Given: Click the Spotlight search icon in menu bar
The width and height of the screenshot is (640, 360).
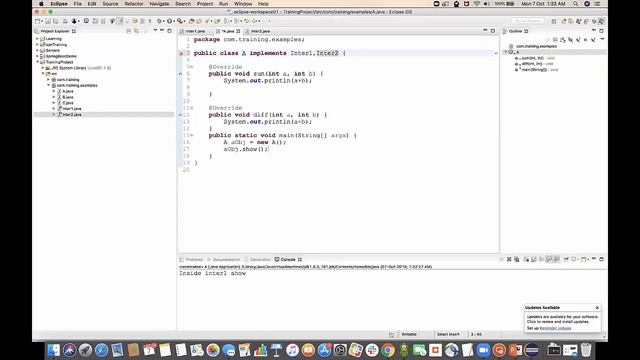Looking at the screenshot, I should point(576,4).
